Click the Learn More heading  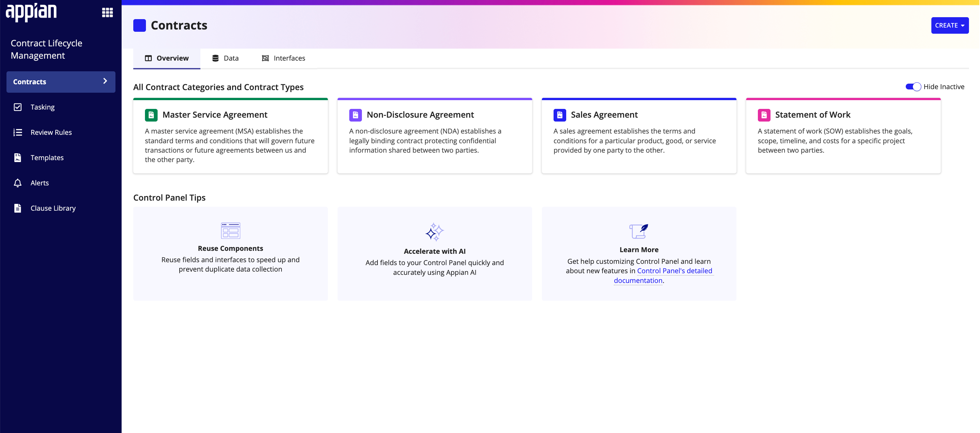(639, 250)
